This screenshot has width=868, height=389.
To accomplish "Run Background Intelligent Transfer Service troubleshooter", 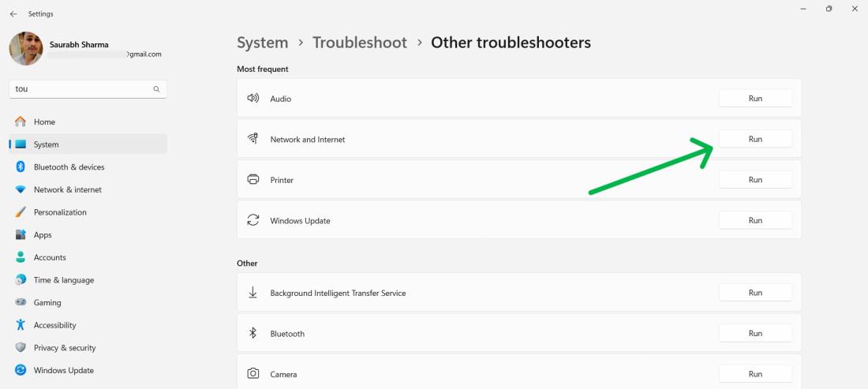I will 755,293.
